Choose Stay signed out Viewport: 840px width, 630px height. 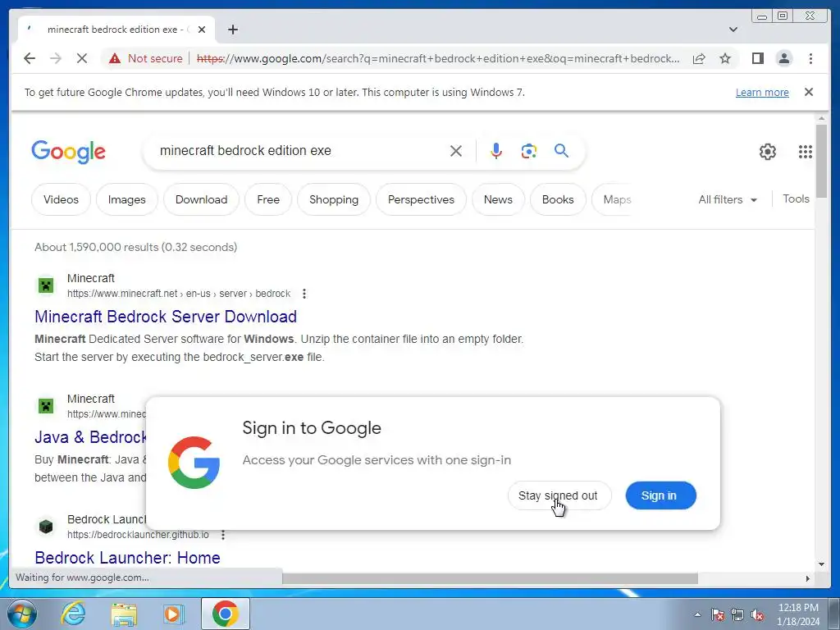(559, 495)
